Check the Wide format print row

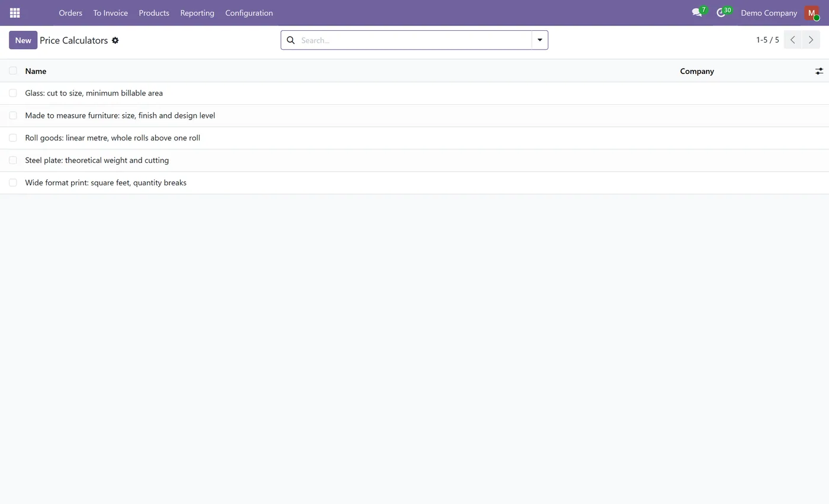click(x=13, y=182)
